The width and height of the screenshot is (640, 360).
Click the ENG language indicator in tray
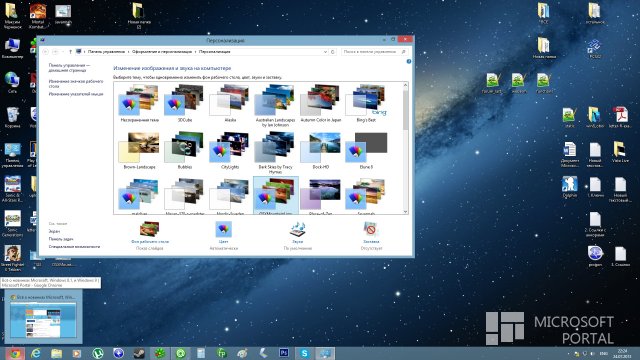[x=604, y=353]
